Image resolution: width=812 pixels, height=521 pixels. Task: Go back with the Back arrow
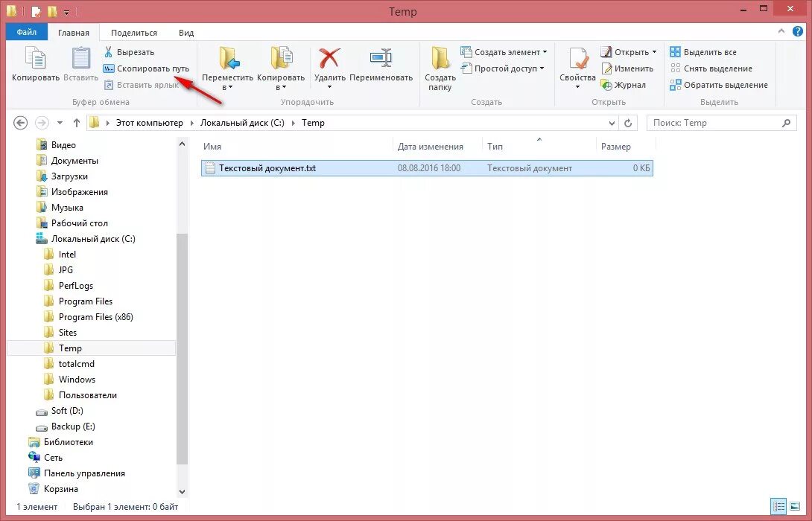pos(20,123)
